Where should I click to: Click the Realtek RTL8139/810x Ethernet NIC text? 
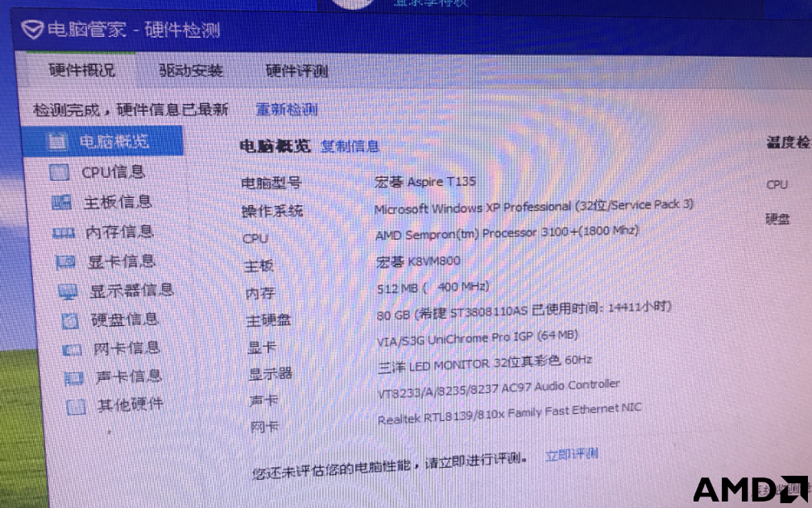(510, 414)
